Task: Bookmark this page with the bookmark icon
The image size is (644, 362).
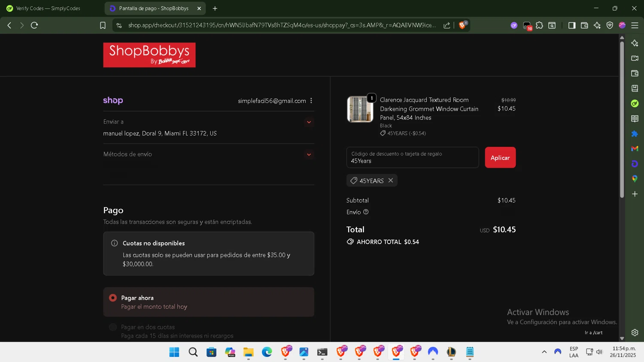Action: [x=103, y=25]
